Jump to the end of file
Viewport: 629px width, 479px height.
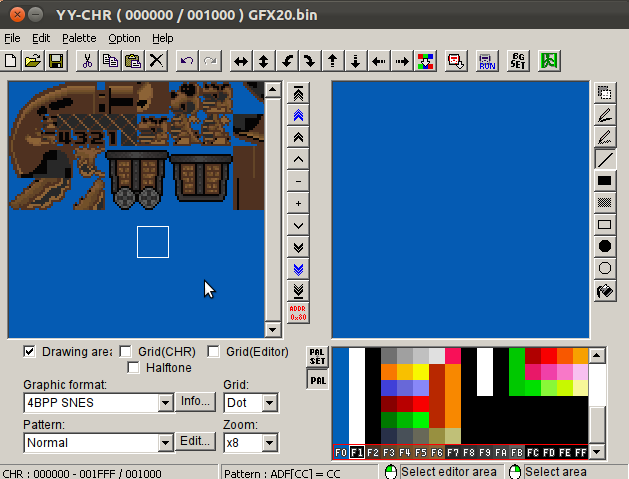[x=298, y=291]
